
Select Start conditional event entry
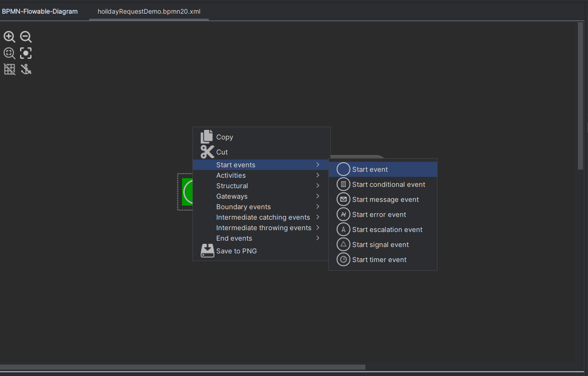click(x=383, y=185)
